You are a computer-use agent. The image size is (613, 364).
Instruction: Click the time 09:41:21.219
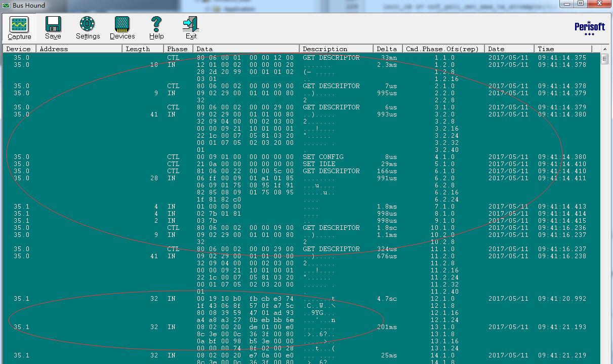(x=562, y=355)
